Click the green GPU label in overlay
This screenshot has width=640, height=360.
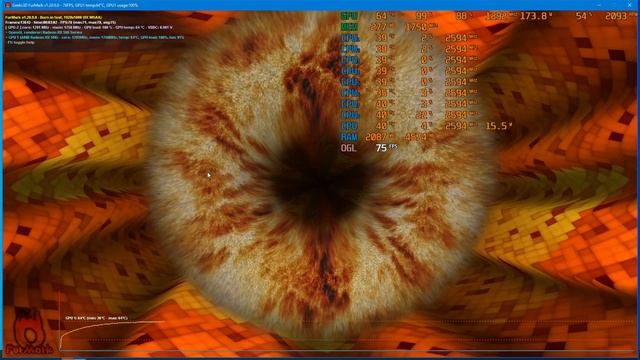click(x=349, y=16)
